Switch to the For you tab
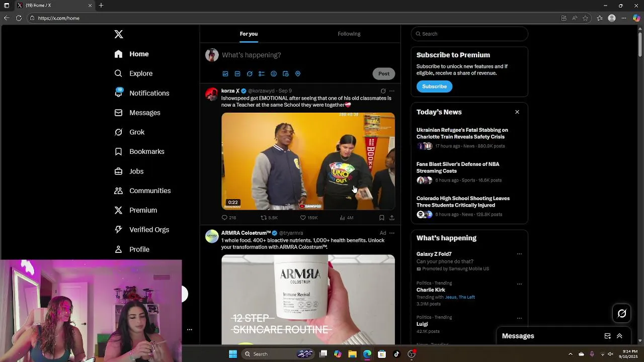The height and width of the screenshot is (362, 644). [249, 34]
